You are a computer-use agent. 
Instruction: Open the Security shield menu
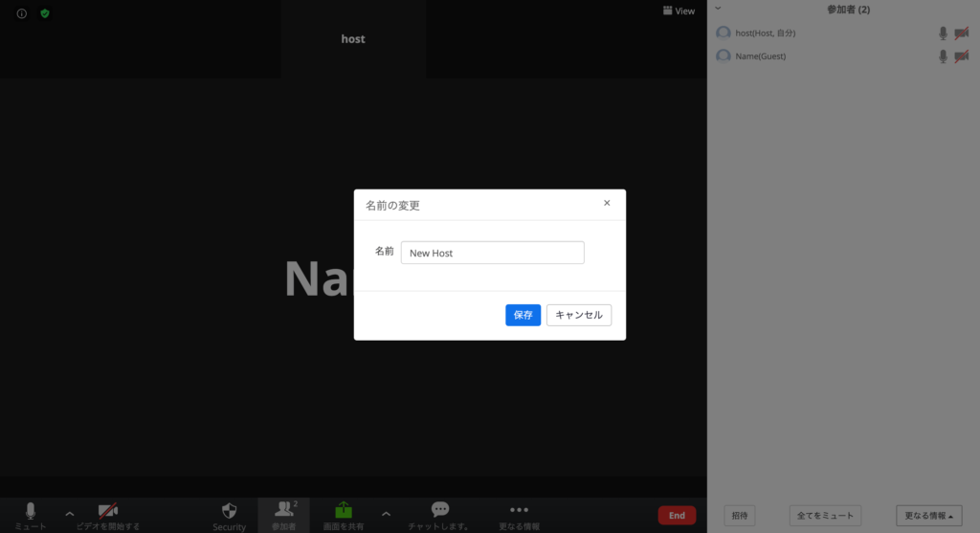[229, 511]
